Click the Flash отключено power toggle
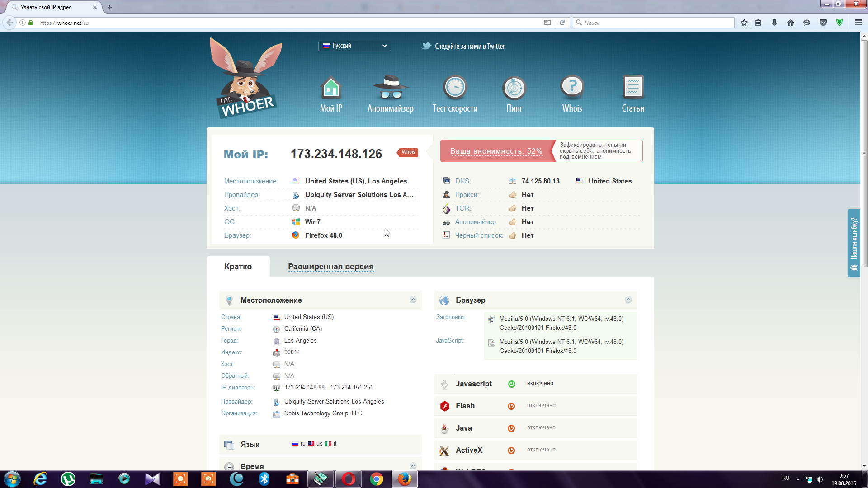868x488 pixels. coord(511,406)
